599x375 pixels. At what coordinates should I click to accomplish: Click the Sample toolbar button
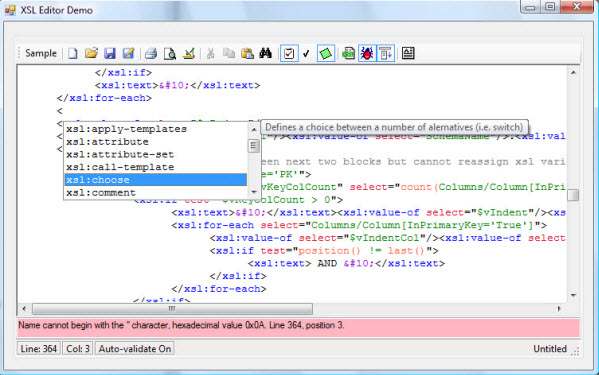click(x=41, y=53)
